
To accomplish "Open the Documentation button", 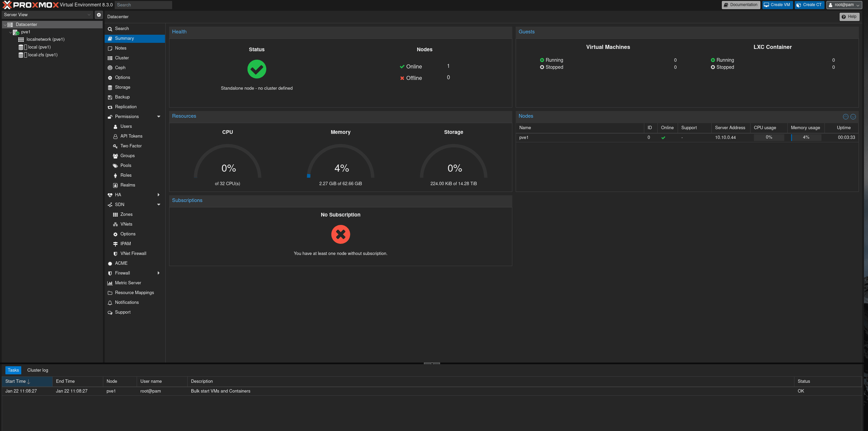I will [740, 5].
